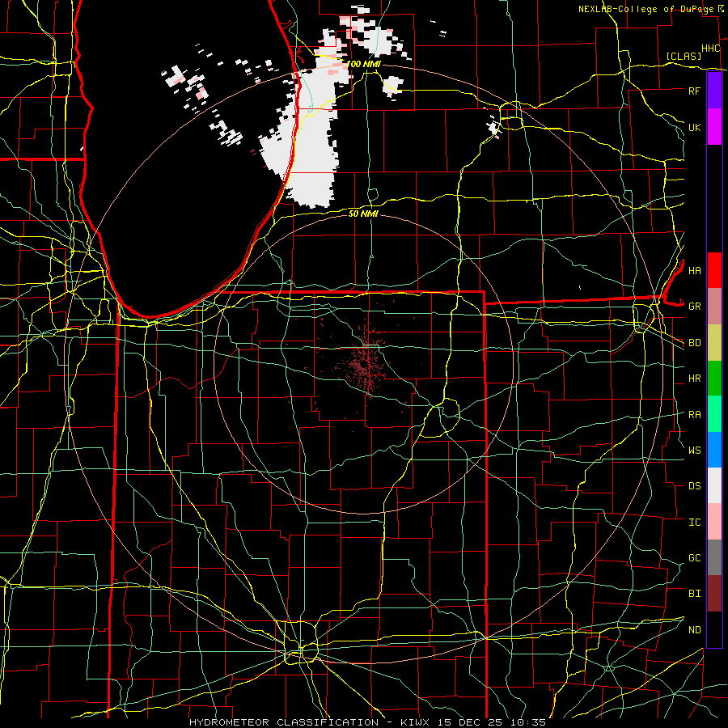This screenshot has height=728, width=728.
Task: Click the purple RF legend color block
Action: tap(714, 91)
